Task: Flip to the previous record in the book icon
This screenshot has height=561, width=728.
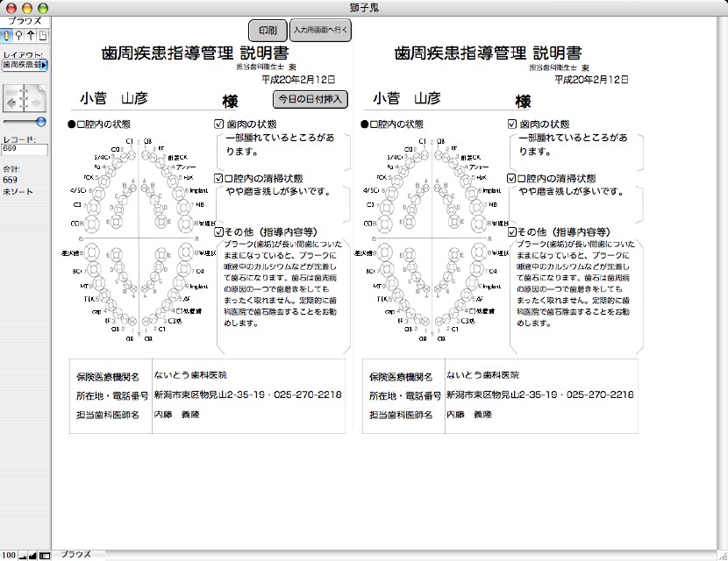Action: pyautogui.click(x=13, y=100)
